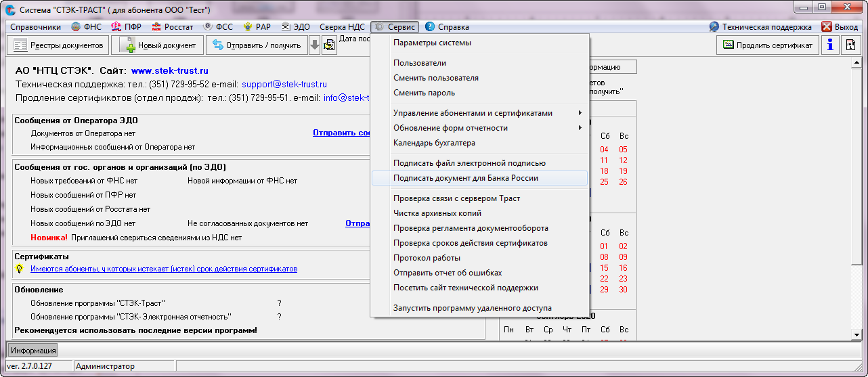Select Параметры системы

pos(480,43)
